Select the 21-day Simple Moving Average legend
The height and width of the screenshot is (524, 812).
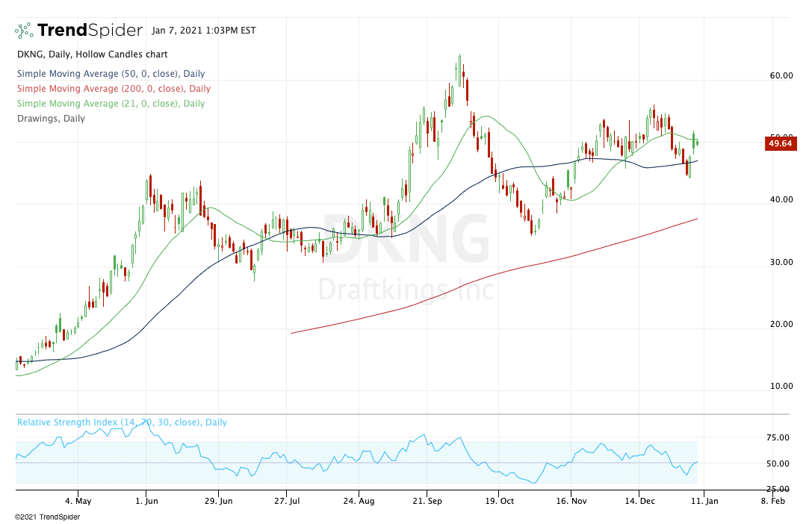point(111,104)
